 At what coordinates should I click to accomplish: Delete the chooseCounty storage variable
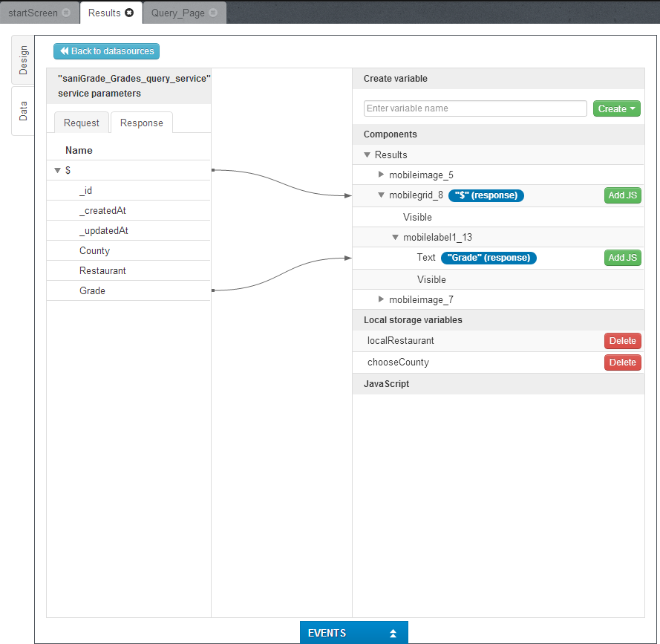[622, 362]
